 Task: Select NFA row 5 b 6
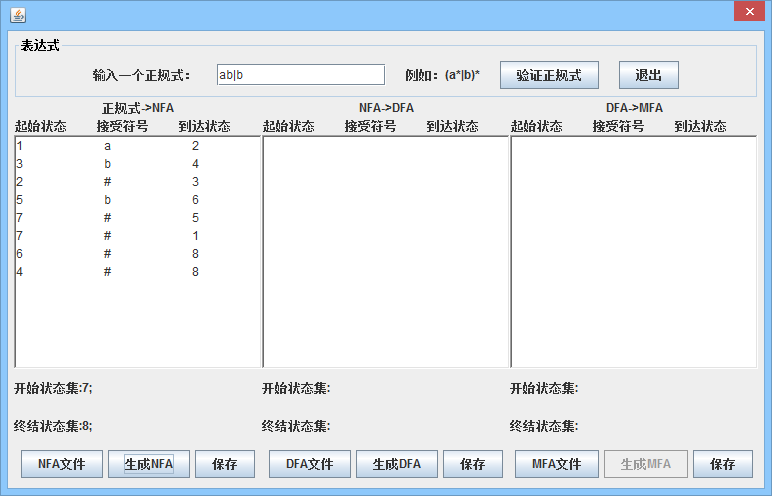(x=137, y=200)
